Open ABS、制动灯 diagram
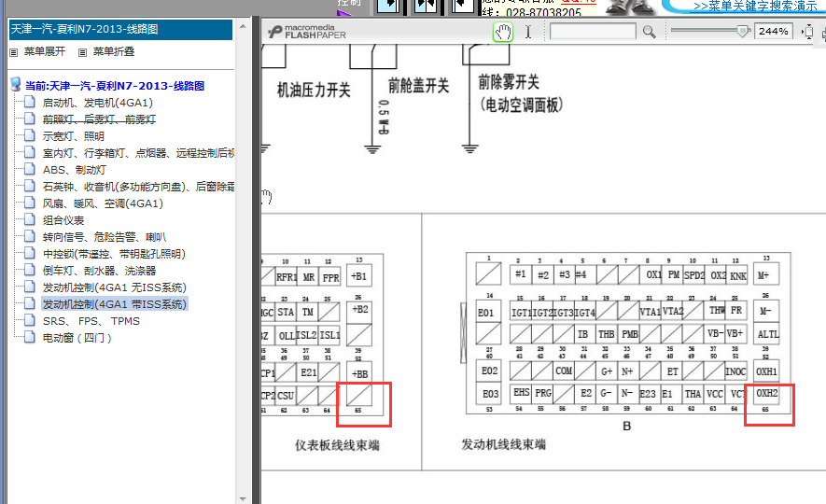The height and width of the screenshot is (504, 826). tap(75, 170)
